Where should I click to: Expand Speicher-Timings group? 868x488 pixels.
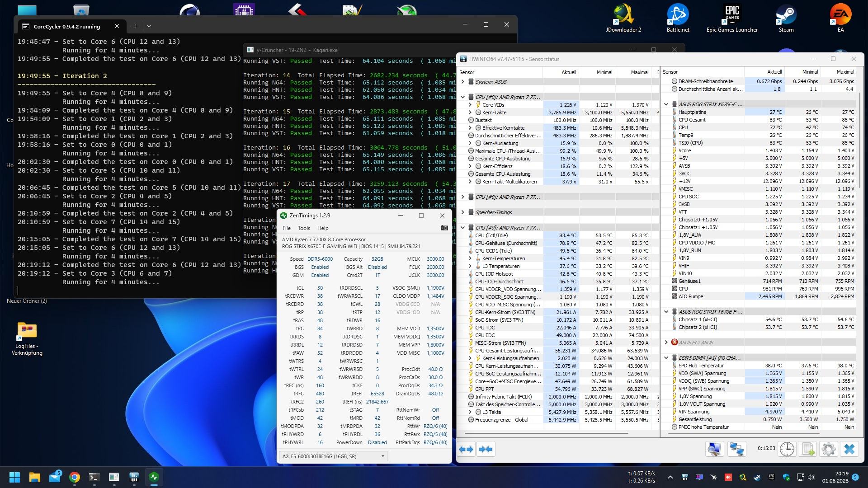click(x=462, y=212)
